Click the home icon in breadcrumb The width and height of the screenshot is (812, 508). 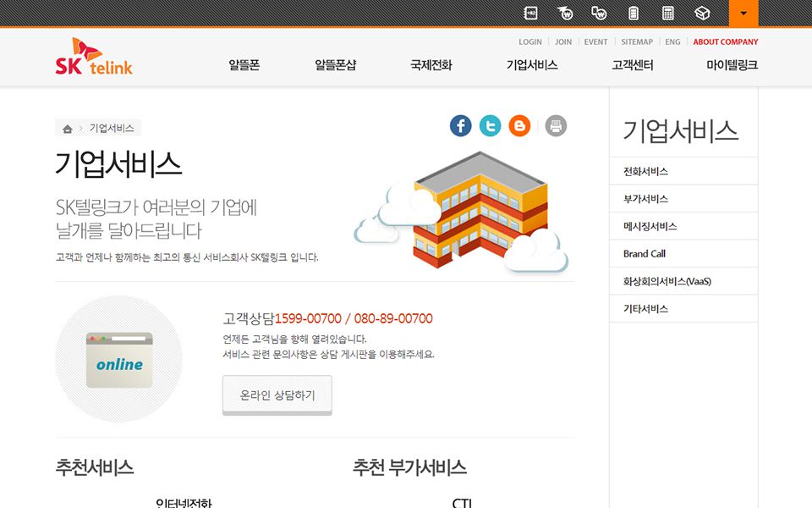click(68, 129)
